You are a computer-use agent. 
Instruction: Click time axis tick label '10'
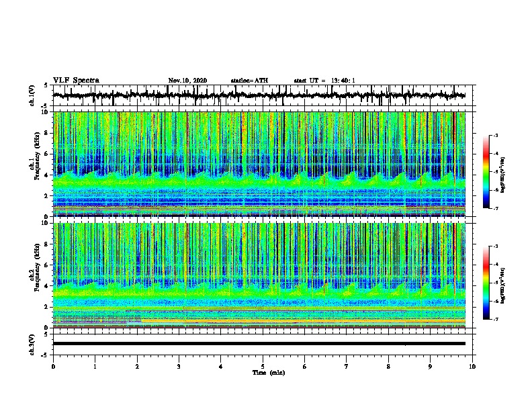[x=472, y=367]
